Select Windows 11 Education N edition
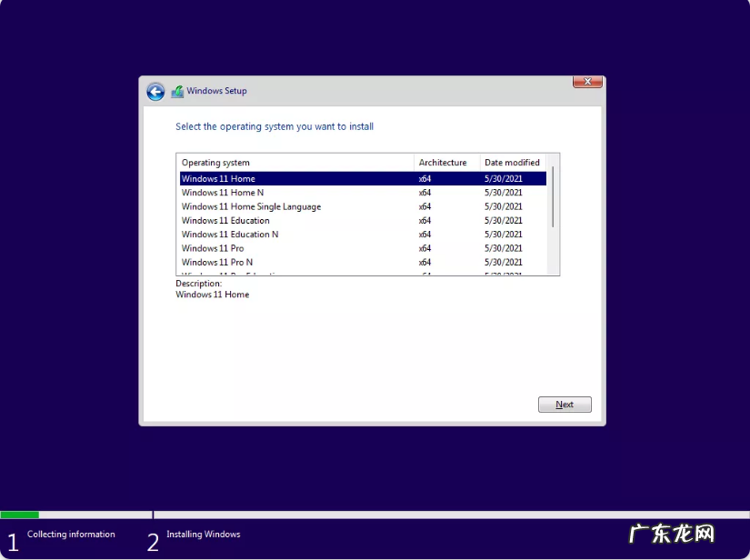Image resolution: width=750 pixels, height=560 pixels. (x=229, y=235)
